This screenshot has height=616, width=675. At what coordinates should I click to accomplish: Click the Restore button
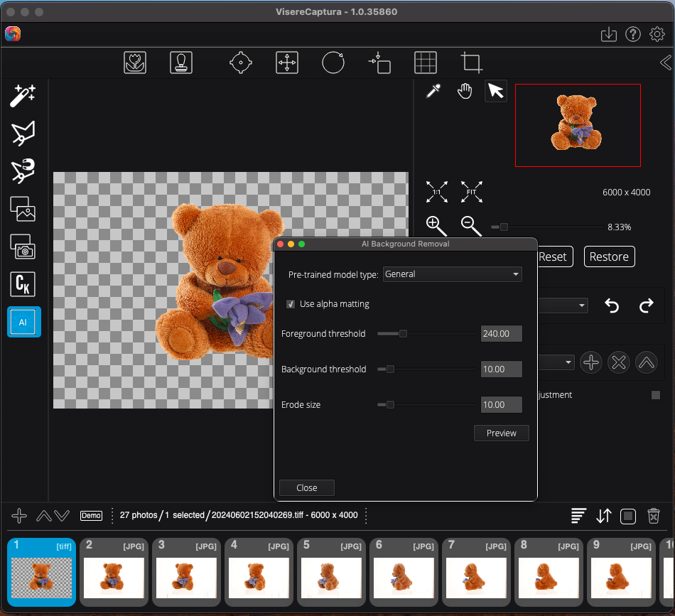tap(609, 256)
